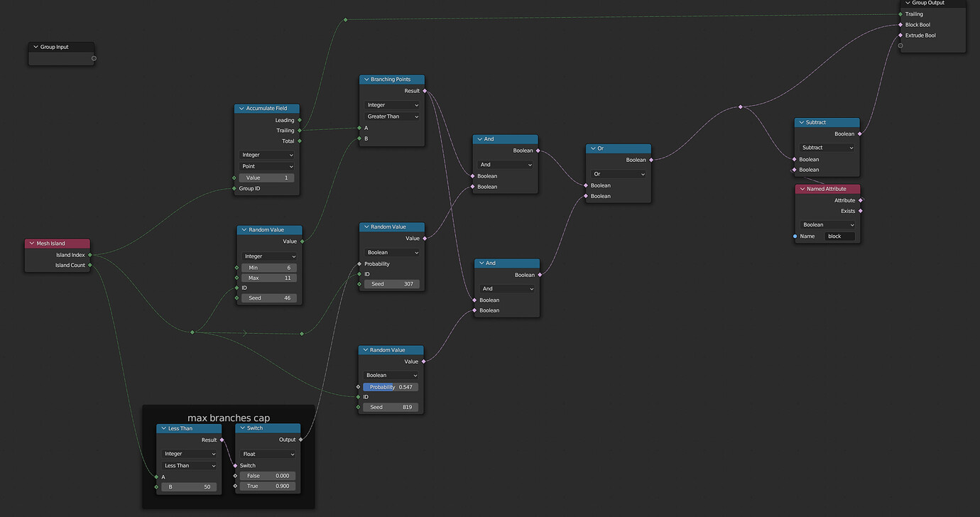Click the Extrude Bool label in Group Output
980x517 pixels.
920,36
